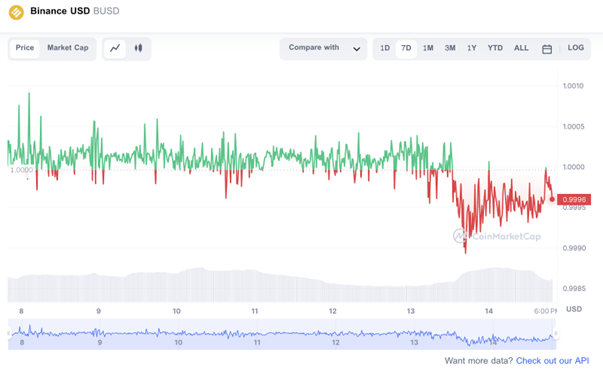Click the 0.9990 y-axis label

click(x=574, y=248)
